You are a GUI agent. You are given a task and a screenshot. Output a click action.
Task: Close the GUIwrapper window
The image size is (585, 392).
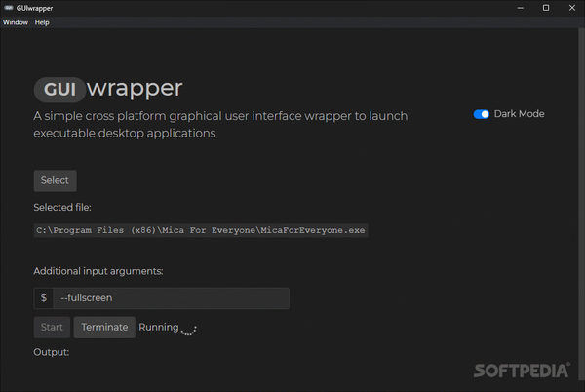pos(572,8)
